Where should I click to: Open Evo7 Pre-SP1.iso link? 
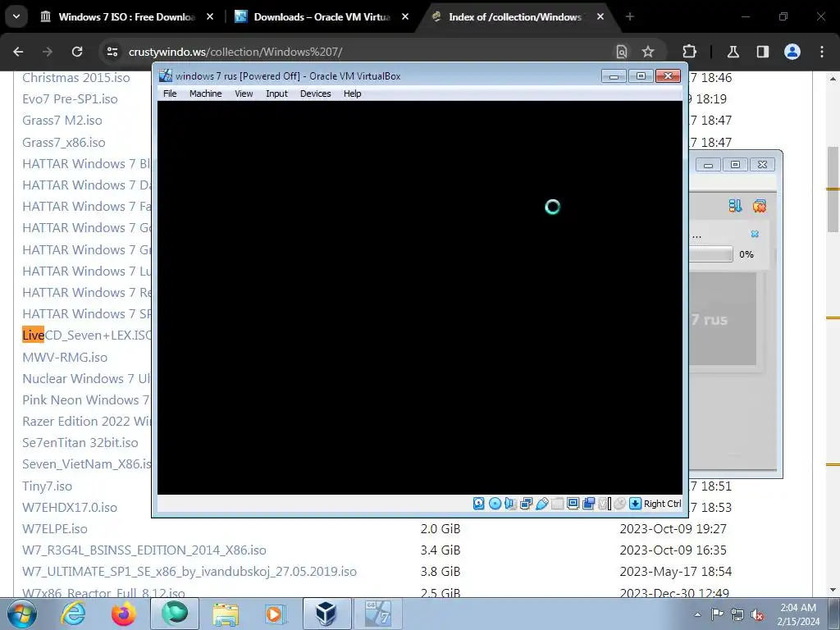click(70, 98)
